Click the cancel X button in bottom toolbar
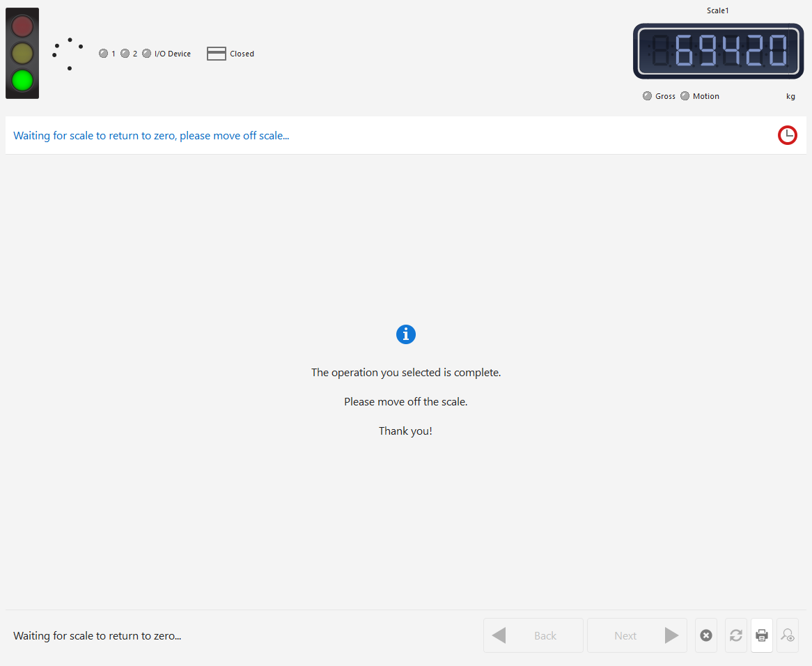The width and height of the screenshot is (812, 666). click(x=706, y=635)
